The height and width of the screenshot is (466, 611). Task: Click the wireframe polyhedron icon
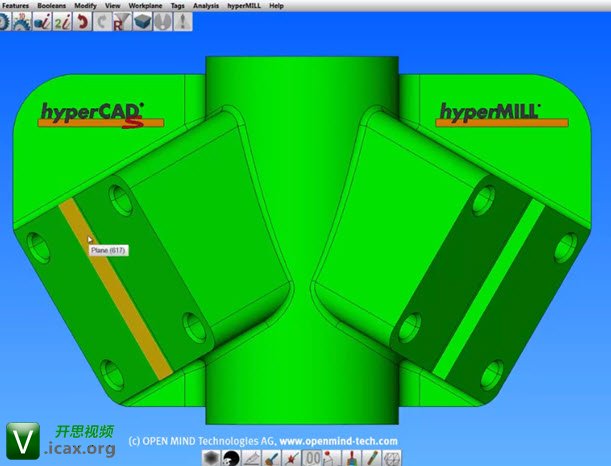(392, 458)
